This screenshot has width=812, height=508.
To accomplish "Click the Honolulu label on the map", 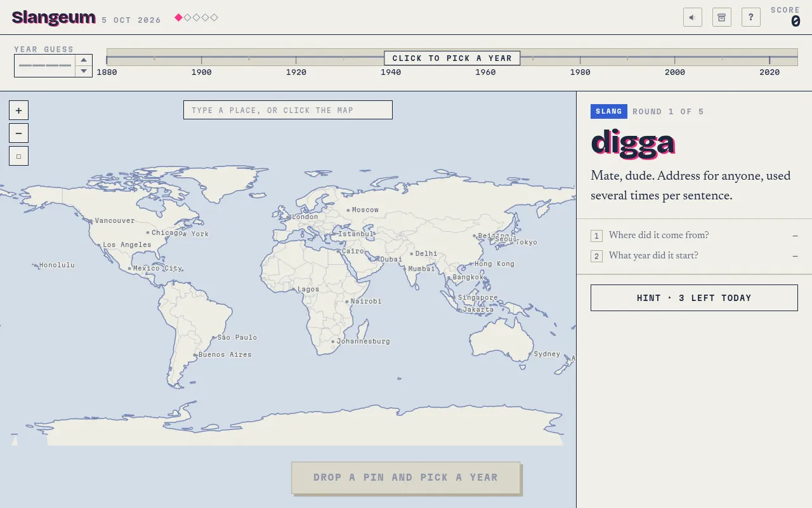I will (x=57, y=265).
